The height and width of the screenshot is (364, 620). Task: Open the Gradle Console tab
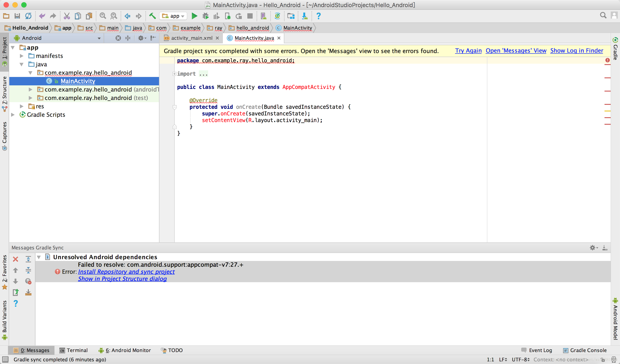tap(585, 350)
